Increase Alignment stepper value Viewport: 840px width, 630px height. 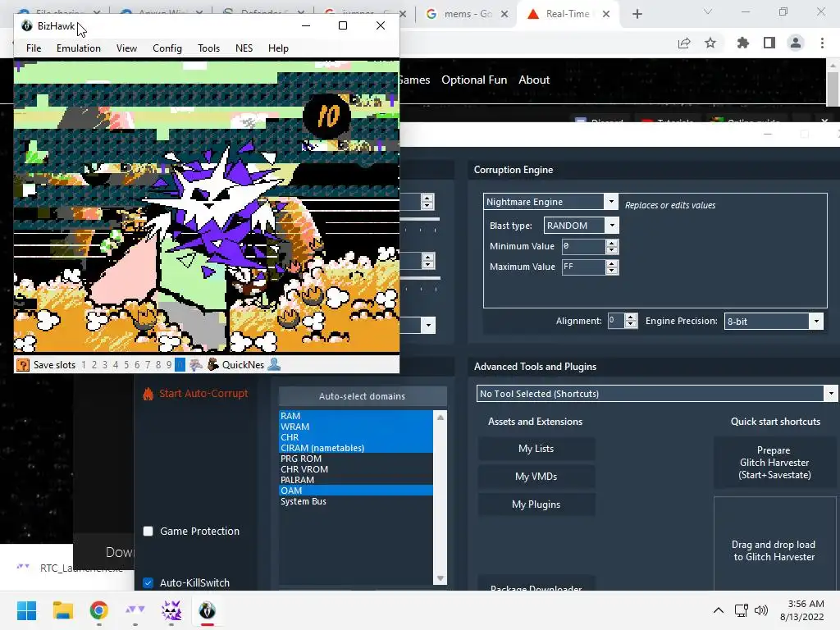click(631, 317)
